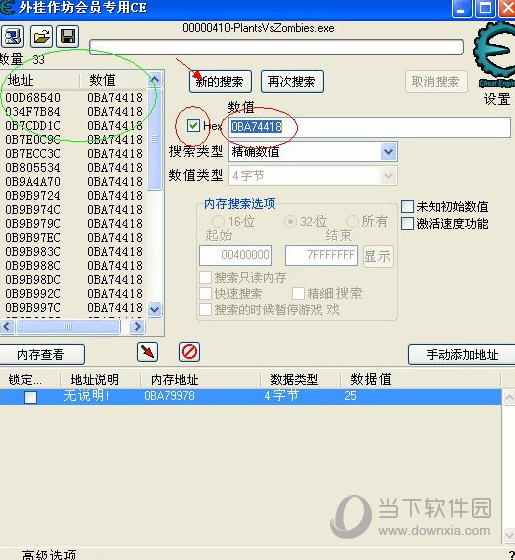
Task: Select result address 0B9B997C
Action: pos(33,307)
